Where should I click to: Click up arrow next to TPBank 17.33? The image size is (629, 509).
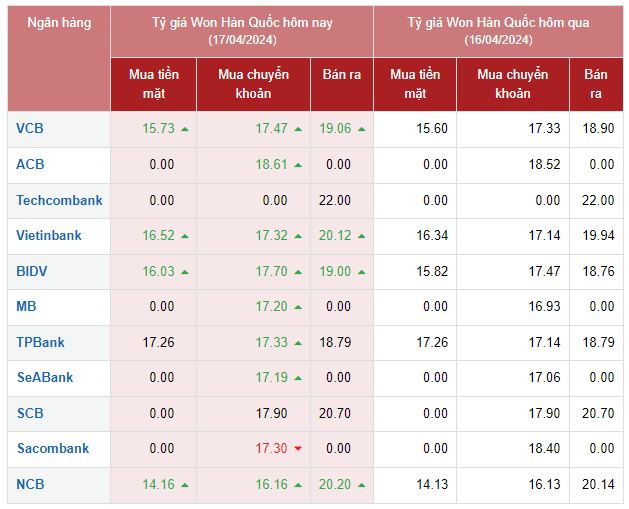click(298, 342)
